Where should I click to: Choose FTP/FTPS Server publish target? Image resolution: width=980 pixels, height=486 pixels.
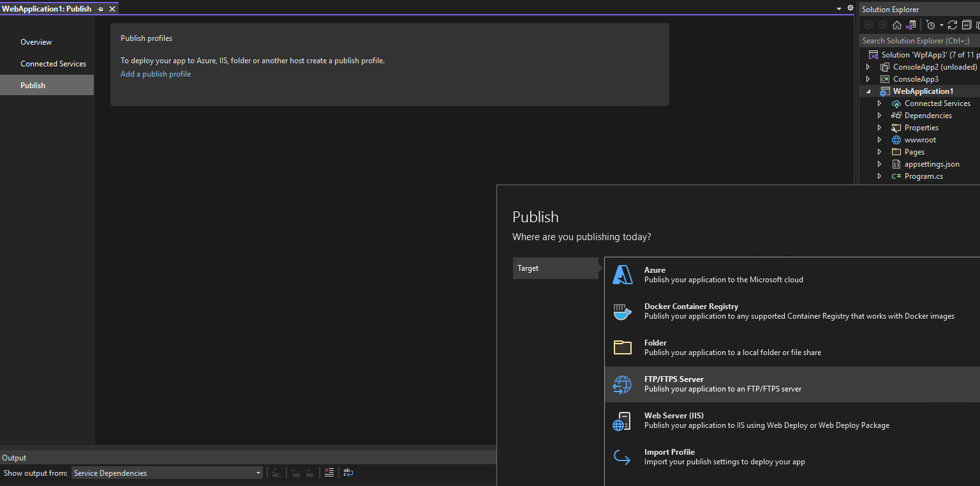tap(792, 384)
